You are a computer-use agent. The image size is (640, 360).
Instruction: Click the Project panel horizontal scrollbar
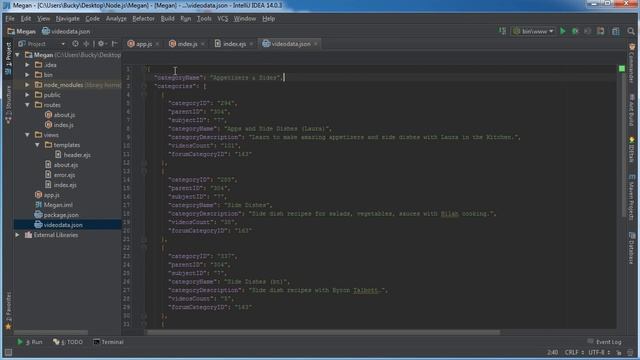pos(51,332)
